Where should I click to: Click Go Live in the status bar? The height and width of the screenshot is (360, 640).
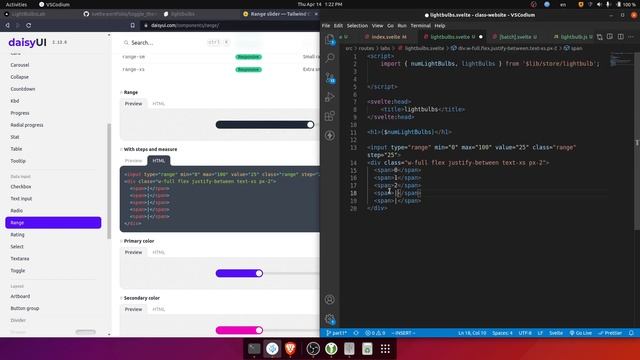pyautogui.click(x=580, y=333)
